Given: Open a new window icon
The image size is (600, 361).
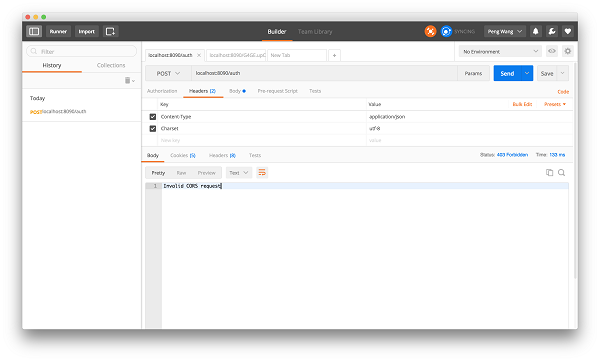Looking at the screenshot, I should (110, 31).
